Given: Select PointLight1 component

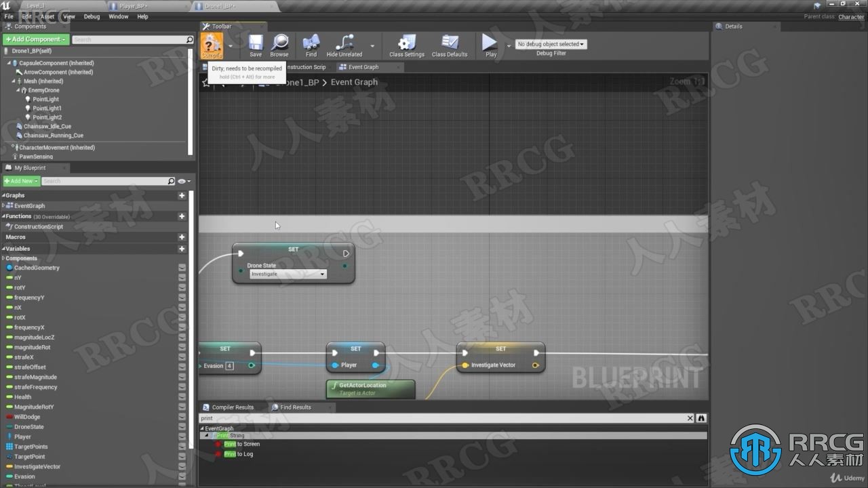Looking at the screenshot, I should click(x=47, y=108).
